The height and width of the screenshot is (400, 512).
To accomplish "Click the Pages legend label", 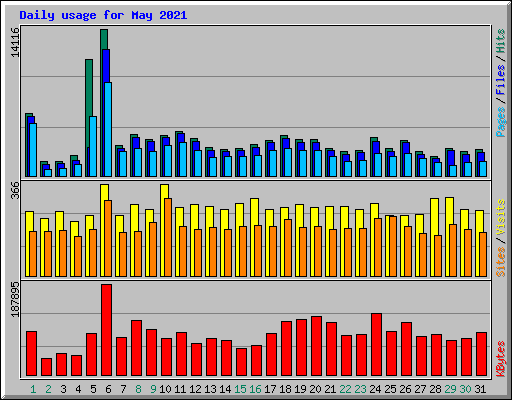I will (x=501, y=122).
